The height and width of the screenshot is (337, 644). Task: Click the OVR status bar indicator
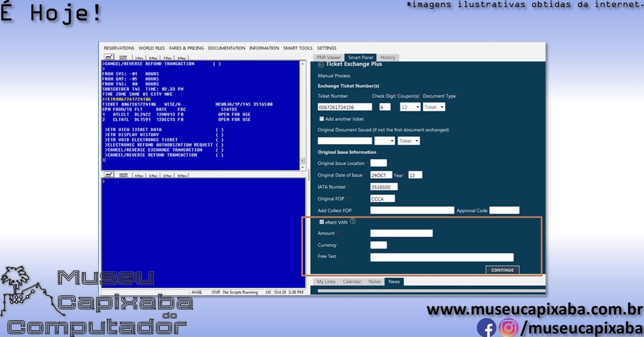(216, 292)
